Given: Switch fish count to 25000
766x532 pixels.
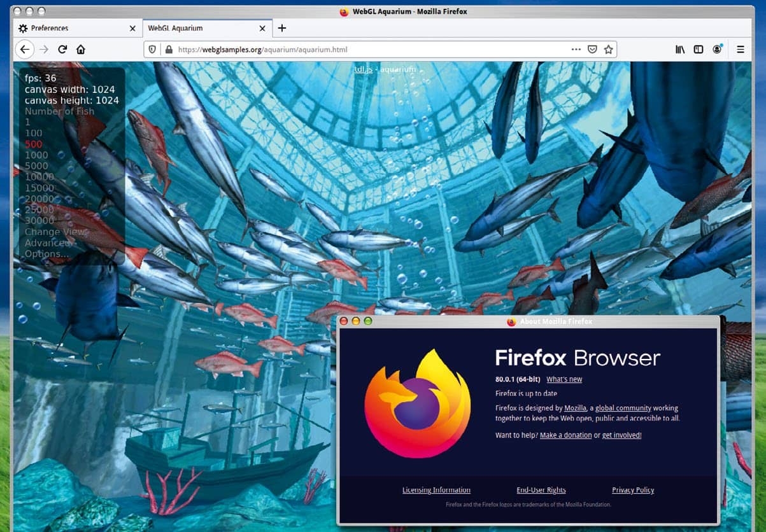Looking at the screenshot, I should 39,209.
